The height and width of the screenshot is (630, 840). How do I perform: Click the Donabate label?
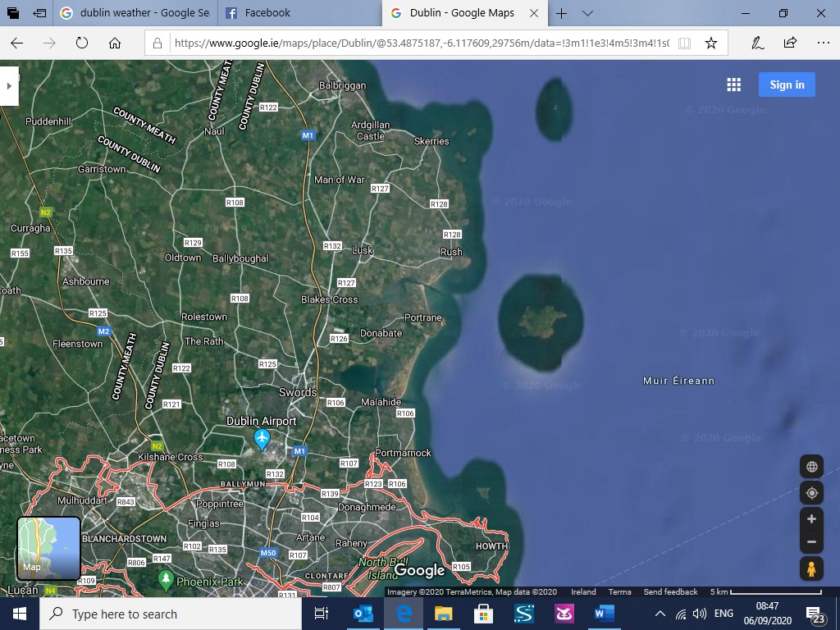pos(381,333)
